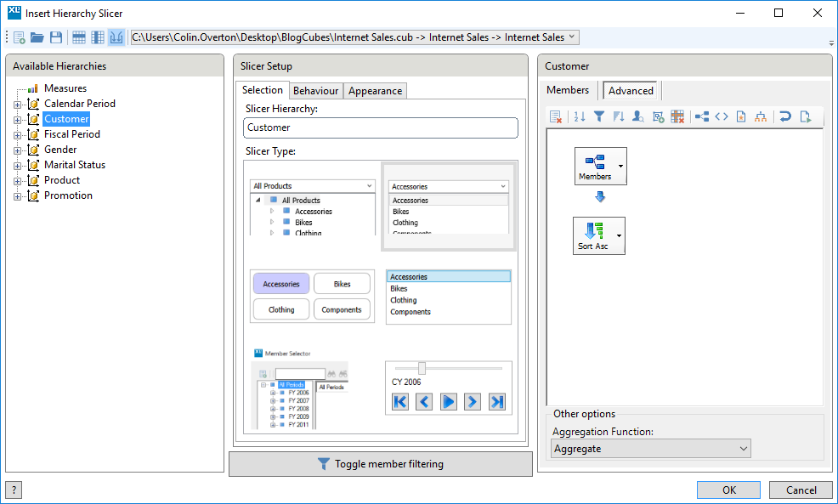Expand the Marital Status tree node
The height and width of the screenshot is (504, 838).
coord(18,167)
